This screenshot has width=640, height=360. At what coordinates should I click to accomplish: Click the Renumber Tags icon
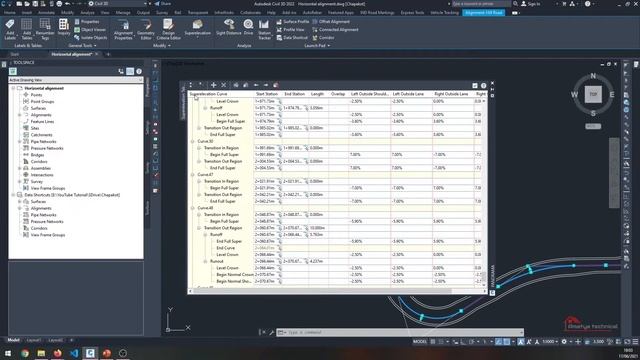45,25
